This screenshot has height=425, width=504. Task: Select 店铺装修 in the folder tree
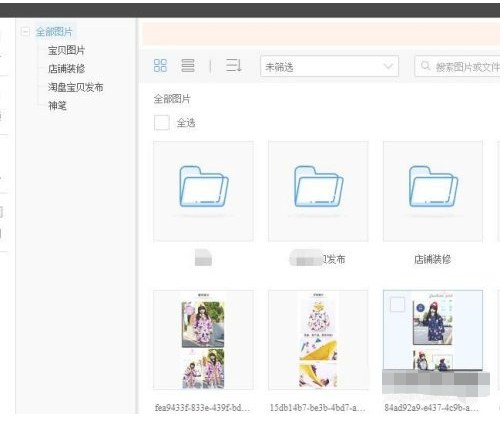pos(66,69)
